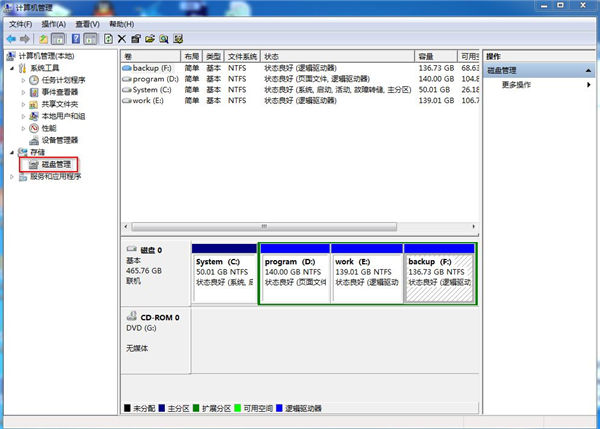The image size is (600, 429).
Task: Select the System (C:) partition block
Action: (x=223, y=275)
